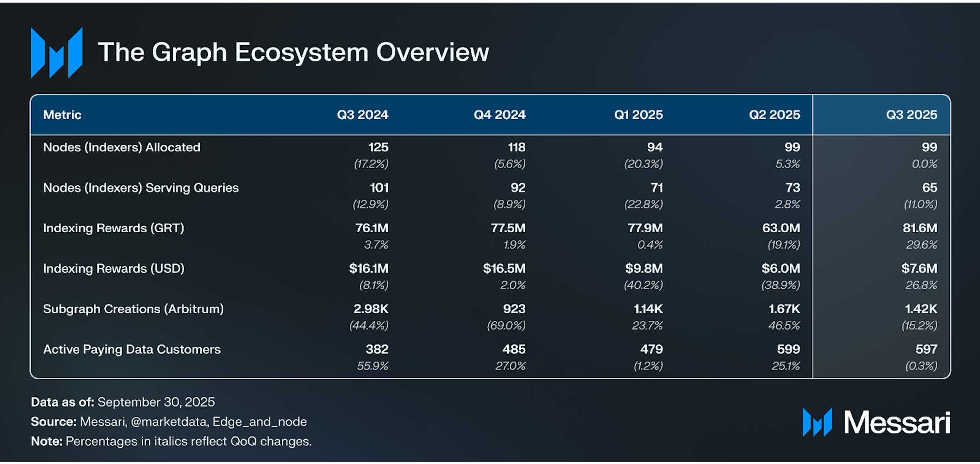
Task: Click the Messari logo icon beside the title
Action: click(57, 53)
